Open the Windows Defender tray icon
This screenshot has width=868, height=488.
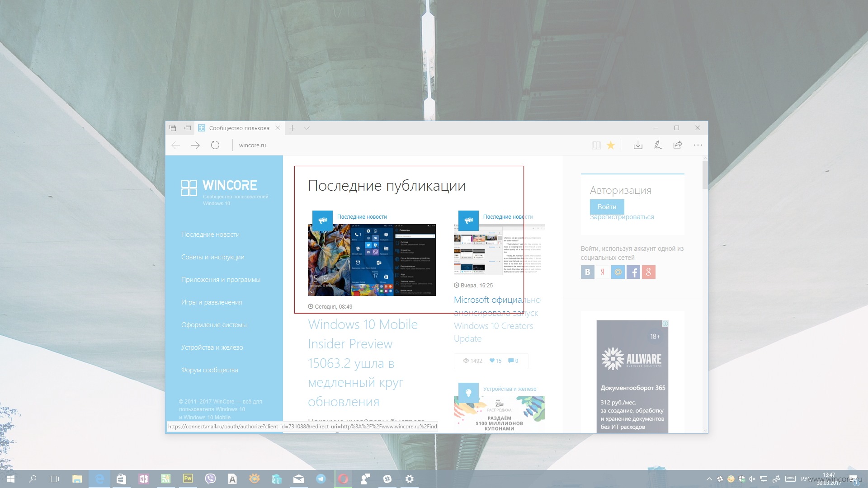741,479
